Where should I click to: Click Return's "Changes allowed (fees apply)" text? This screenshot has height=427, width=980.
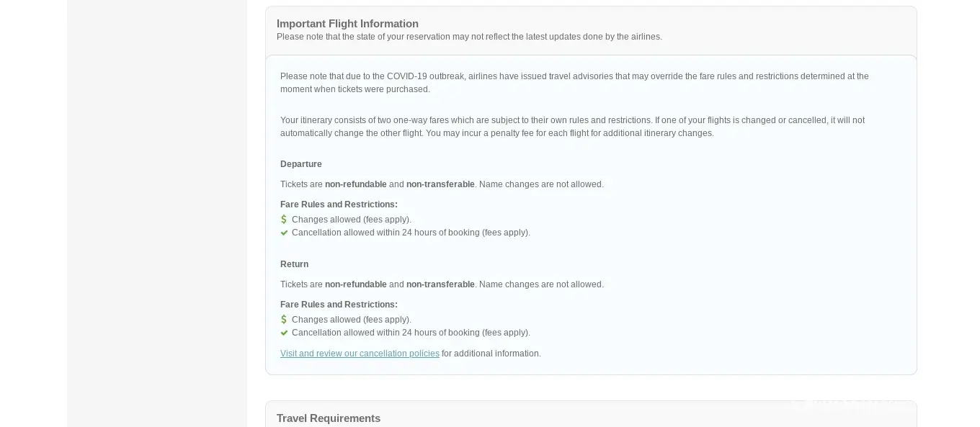point(352,320)
